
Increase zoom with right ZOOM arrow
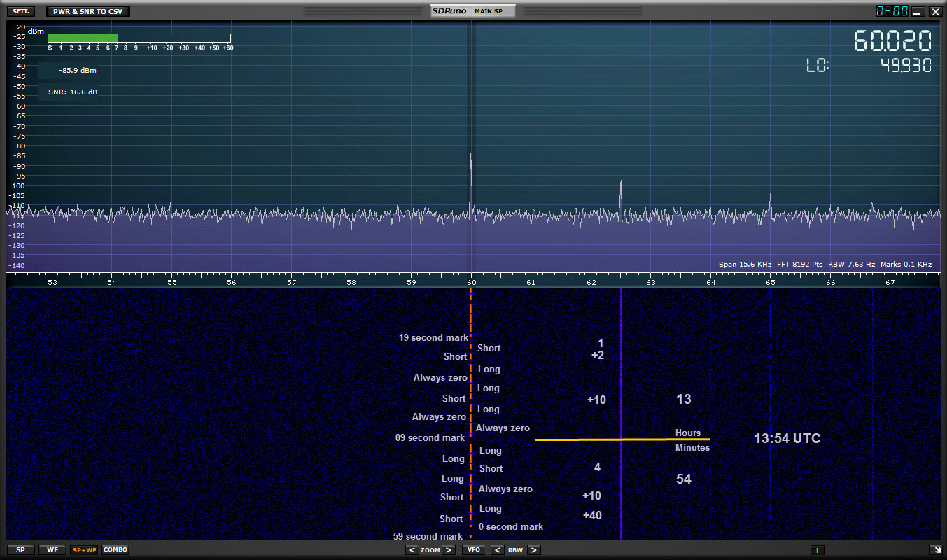pyautogui.click(x=449, y=550)
